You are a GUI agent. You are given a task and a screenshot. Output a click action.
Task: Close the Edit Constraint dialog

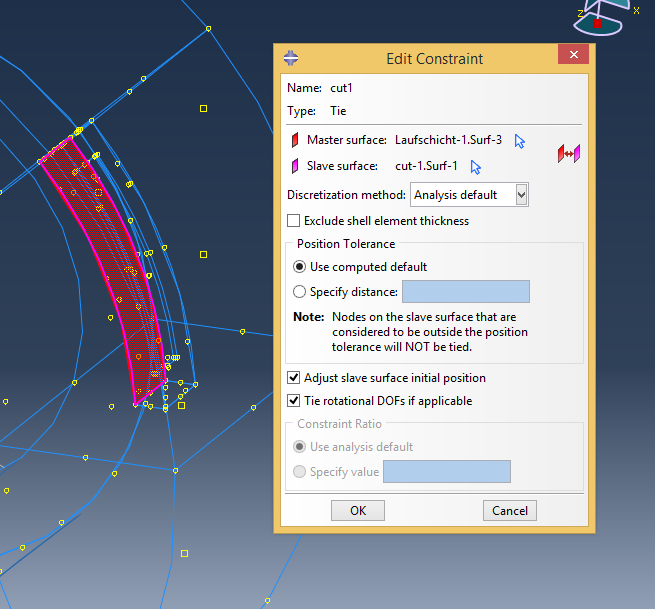574,54
